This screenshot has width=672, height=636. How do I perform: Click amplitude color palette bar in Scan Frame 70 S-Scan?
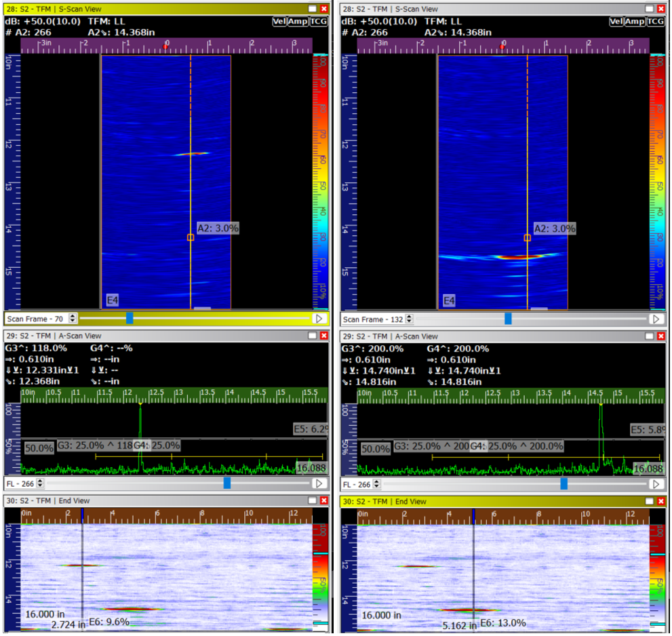(321, 182)
